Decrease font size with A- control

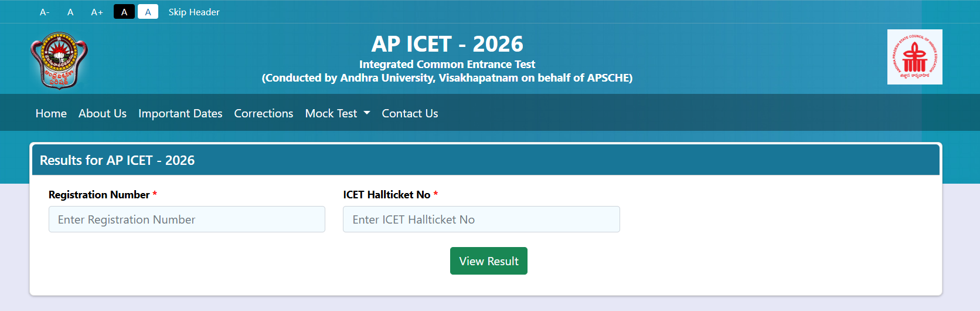pyautogui.click(x=45, y=12)
